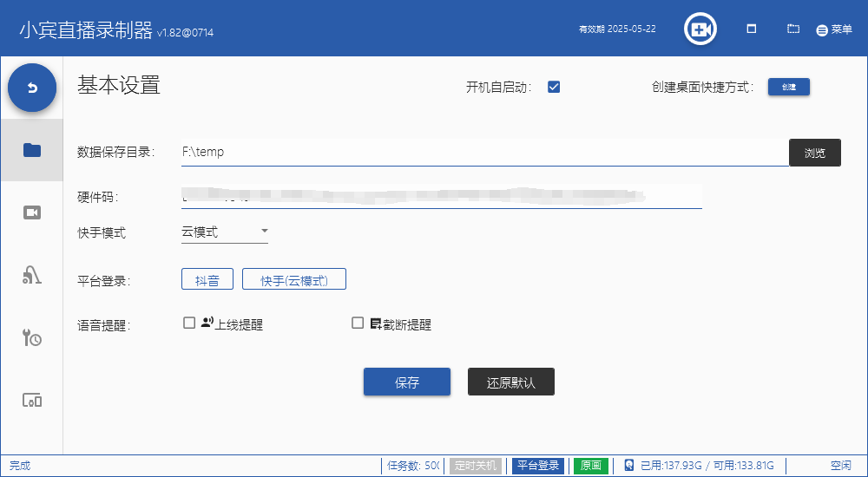Open the devices sidebar tab
Viewport: 868px width, 477px height.
(x=32, y=400)
